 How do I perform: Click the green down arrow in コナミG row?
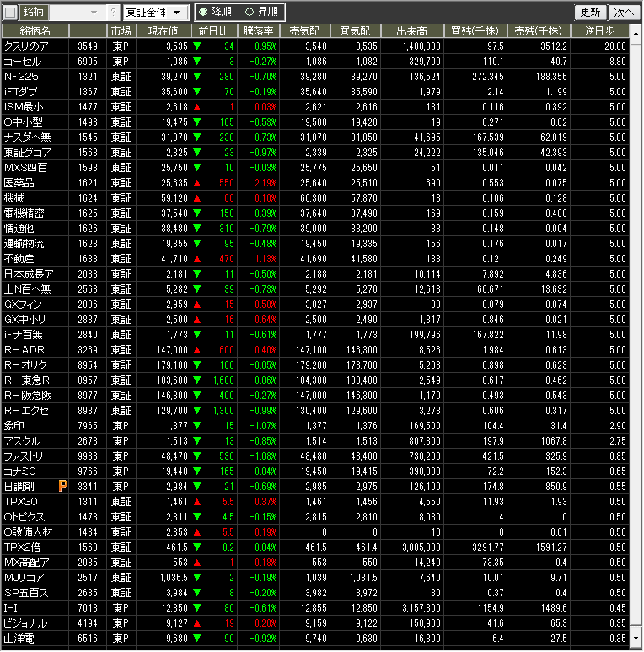click(197, 471)
